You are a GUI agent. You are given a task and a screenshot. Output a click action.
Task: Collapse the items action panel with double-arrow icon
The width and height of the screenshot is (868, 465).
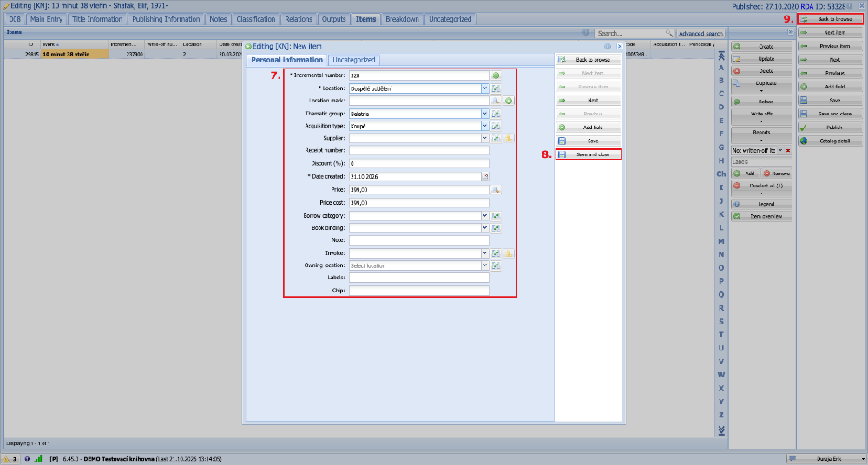pos(791,33)
